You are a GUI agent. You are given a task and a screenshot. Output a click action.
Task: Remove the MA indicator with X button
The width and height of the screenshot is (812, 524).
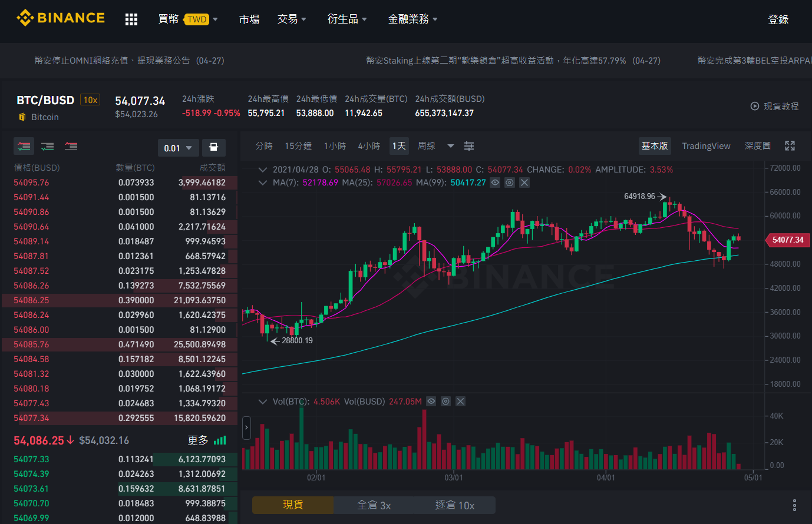point(524,183)
